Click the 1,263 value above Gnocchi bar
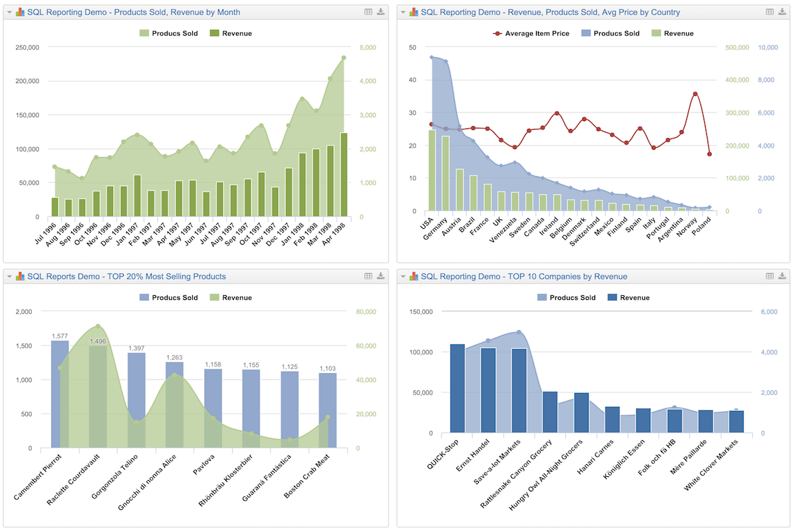The width and height of the screenshot is (798, 532). (x=174, y=357)
